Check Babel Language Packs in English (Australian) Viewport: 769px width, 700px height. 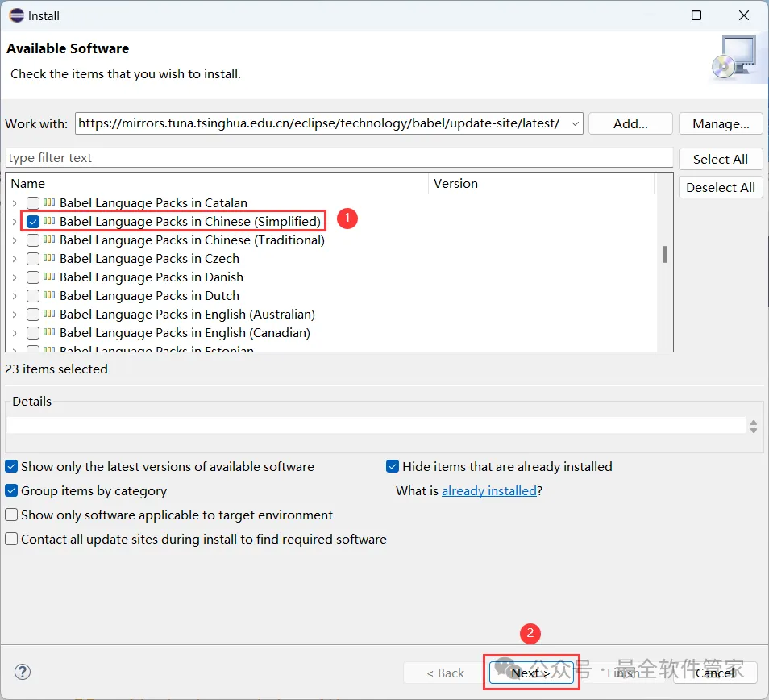[x=33, y=315]
